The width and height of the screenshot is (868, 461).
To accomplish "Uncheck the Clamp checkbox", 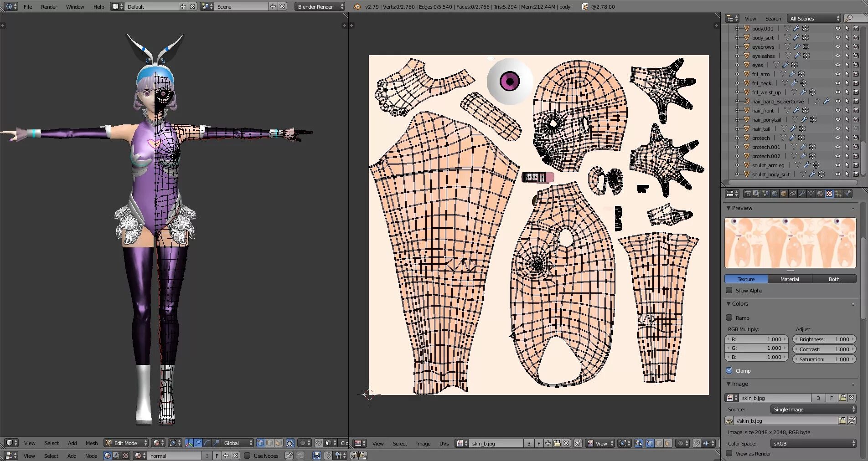I will pyautogui.click(x=729, y=370).
